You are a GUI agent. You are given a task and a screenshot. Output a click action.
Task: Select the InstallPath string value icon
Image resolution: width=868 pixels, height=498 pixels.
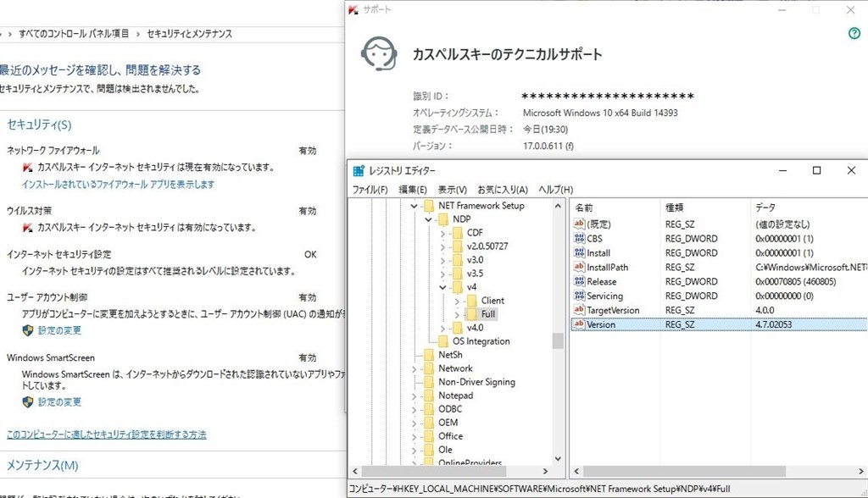(579, 268)
